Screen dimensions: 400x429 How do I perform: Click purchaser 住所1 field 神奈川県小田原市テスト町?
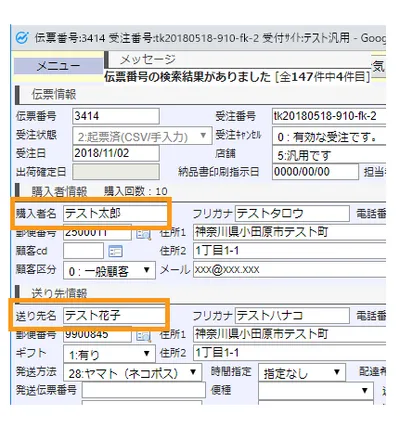tap(289, 232)
